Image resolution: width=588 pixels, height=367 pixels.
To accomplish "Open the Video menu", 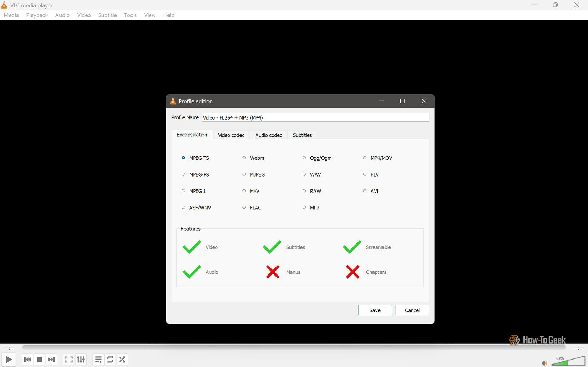I will [84, 15].
